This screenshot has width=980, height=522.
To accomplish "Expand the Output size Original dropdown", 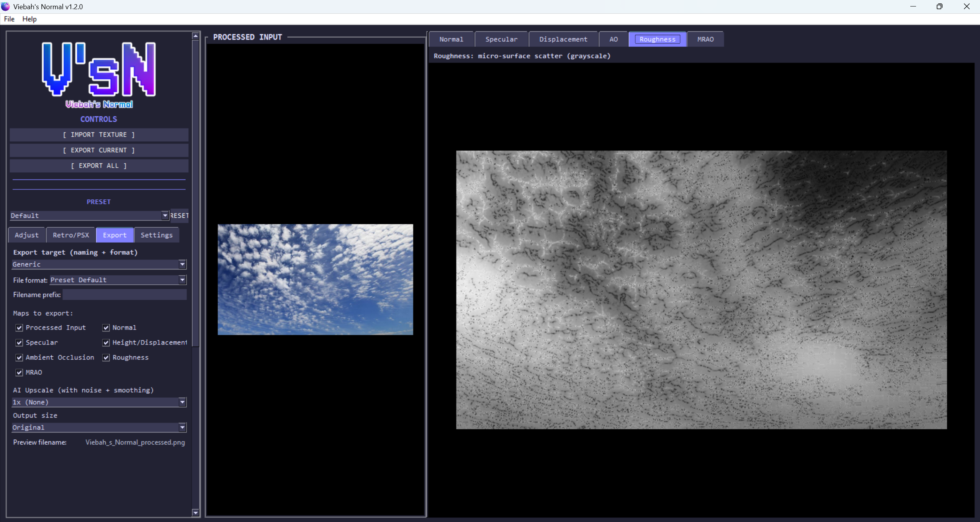I will tap(182, 427).
